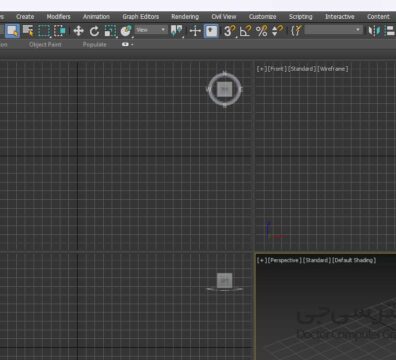Open the Rendering menu
This screenshot has height=360, width=396.
point(185,16)
